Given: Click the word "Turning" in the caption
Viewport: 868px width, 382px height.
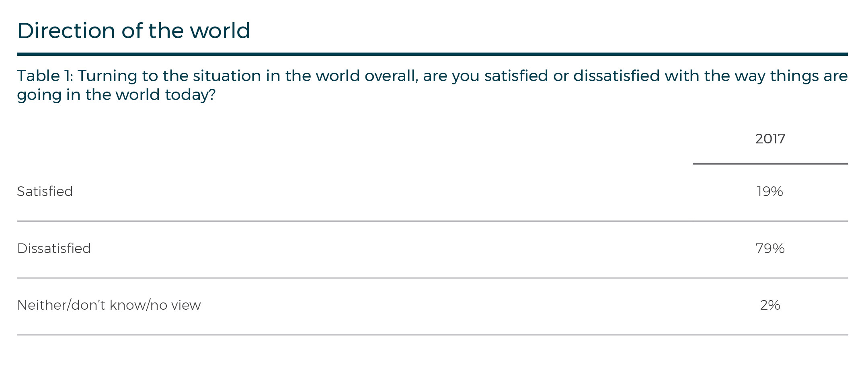Looking at the screenshot, I should click(107, 76).
